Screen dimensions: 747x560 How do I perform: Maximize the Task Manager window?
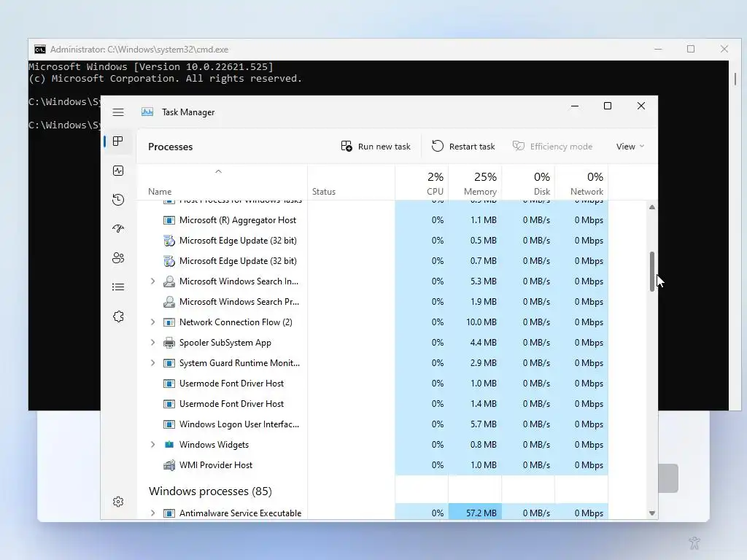tap(608, 106)
